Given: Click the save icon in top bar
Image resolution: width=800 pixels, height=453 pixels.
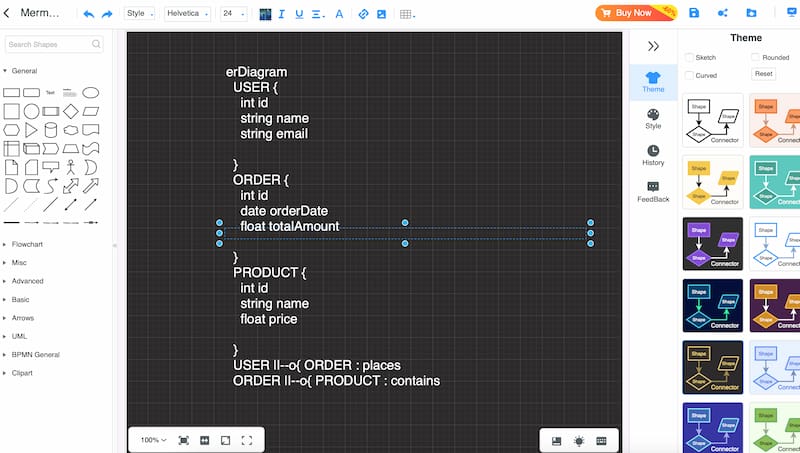Looking at the screenshot, I should coord(694,13).
